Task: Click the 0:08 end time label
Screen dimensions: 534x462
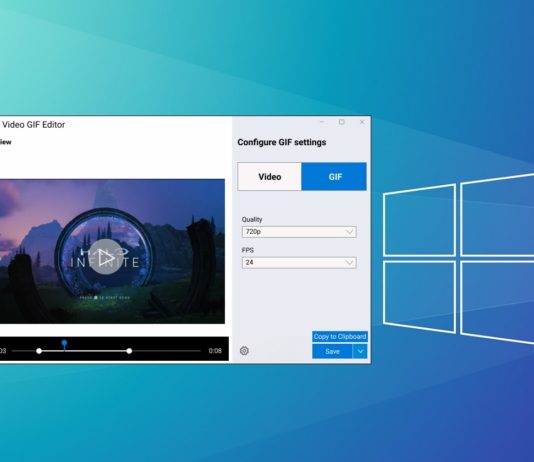Action: 215,351
